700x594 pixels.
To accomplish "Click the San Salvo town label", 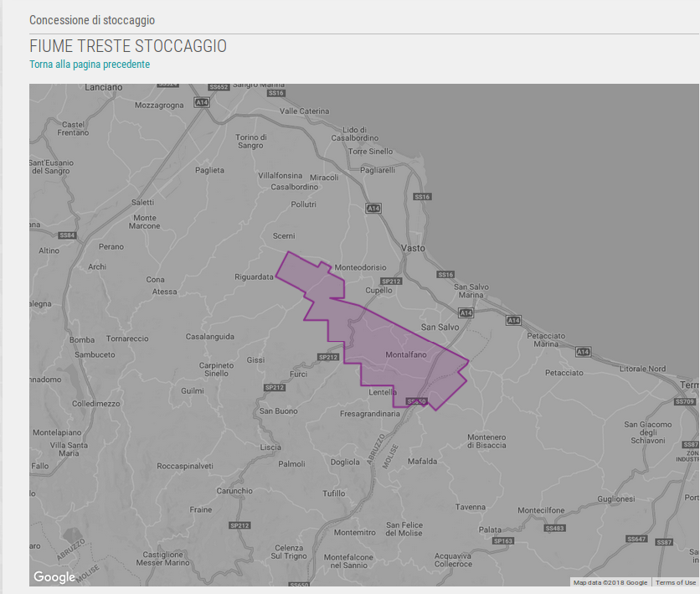I will (x=440, y=327).
